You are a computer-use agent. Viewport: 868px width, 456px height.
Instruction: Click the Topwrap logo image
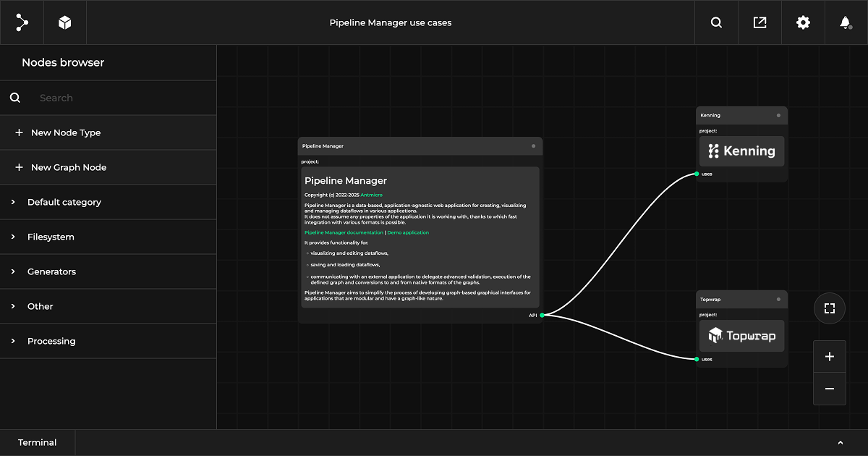click(741, 336)
